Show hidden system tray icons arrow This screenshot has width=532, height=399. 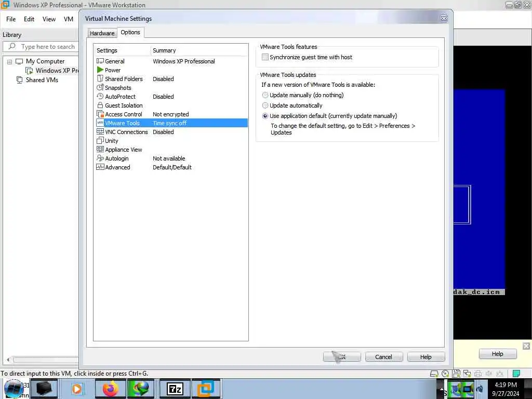[442, 389]
